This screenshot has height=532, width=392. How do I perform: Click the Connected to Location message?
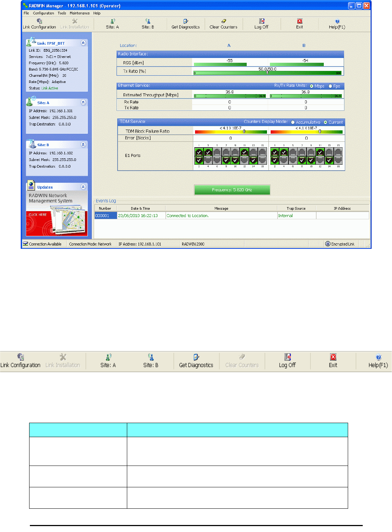click(x=188, y=216)
